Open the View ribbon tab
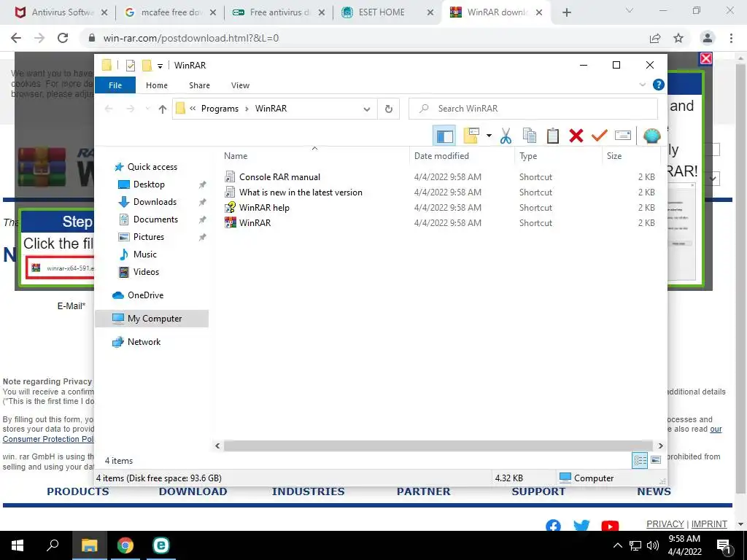747x560 pixels. point(240,85)
